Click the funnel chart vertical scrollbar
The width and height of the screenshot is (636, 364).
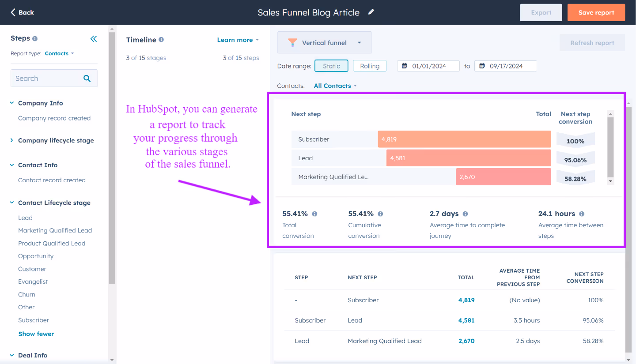click(x=611, y=147)
